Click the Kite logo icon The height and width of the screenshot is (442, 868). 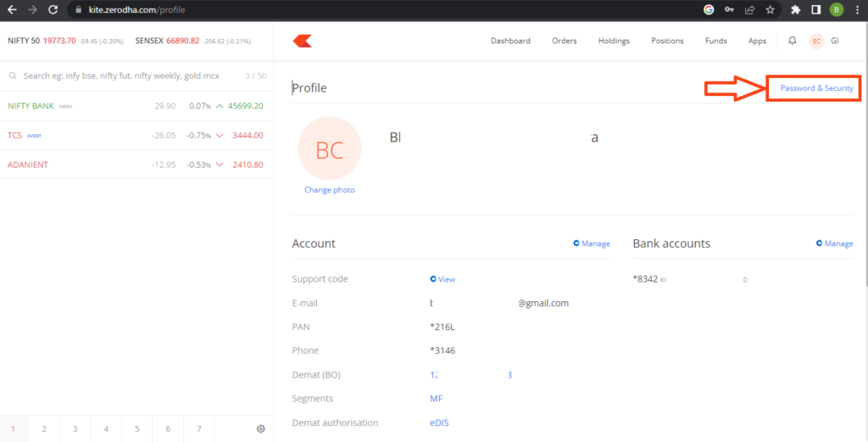coord(303,41)
